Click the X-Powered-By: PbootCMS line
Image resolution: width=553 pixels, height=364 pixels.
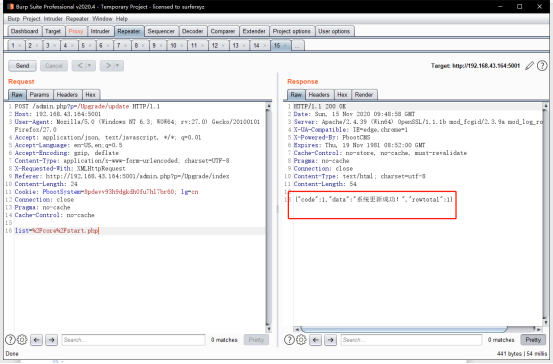click(x=332, y=138)
